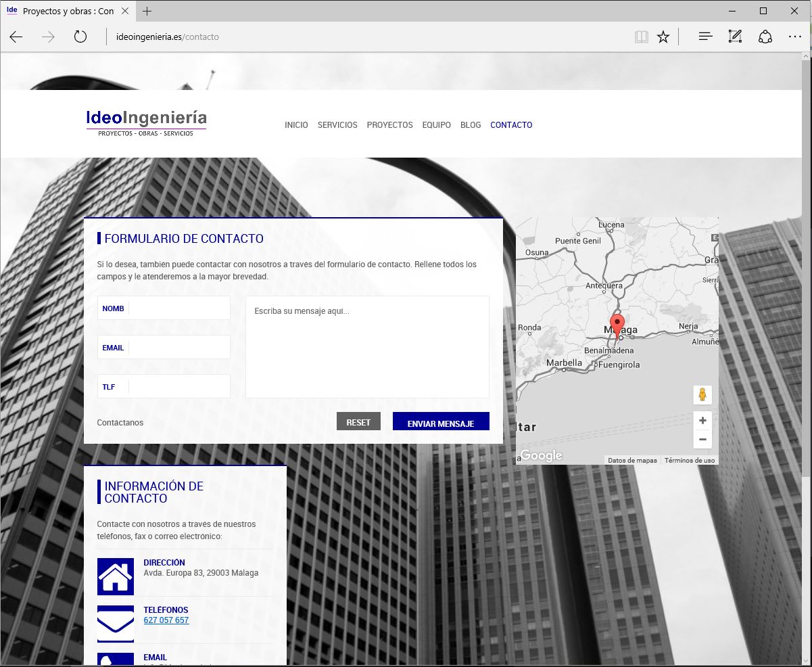The image size is (812, 667).
Task: Open the SERVICIOS menu item
Action: pos(337,125)
